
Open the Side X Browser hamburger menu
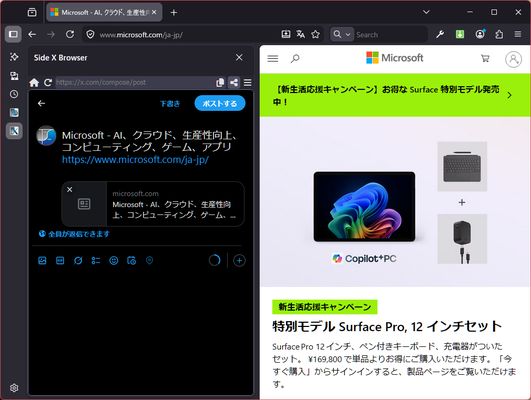248,82
